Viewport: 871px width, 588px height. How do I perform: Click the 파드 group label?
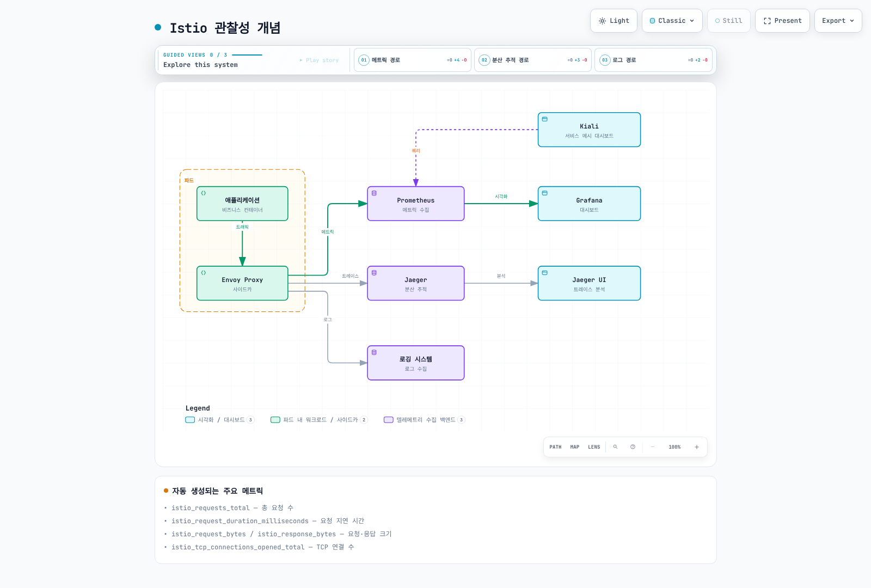coord(189,180)
